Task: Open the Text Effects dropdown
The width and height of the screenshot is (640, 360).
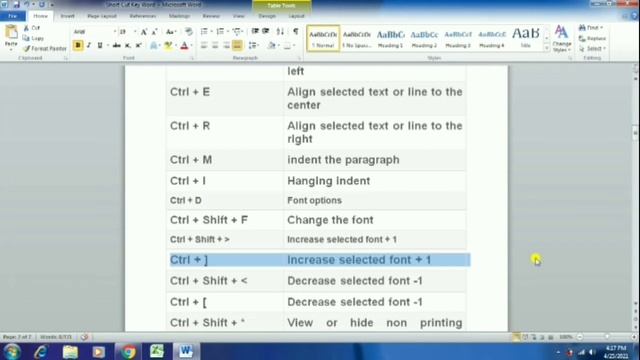Action: 154,45
